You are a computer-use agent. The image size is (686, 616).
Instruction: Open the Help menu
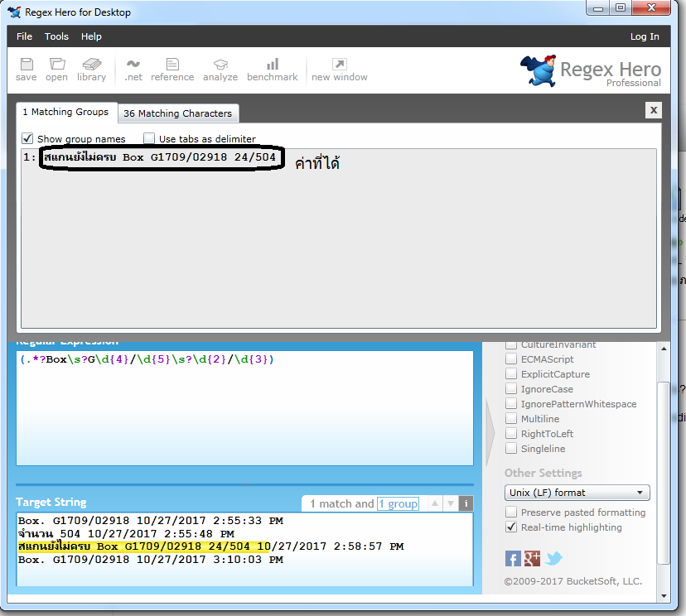(x=91, y=36)
